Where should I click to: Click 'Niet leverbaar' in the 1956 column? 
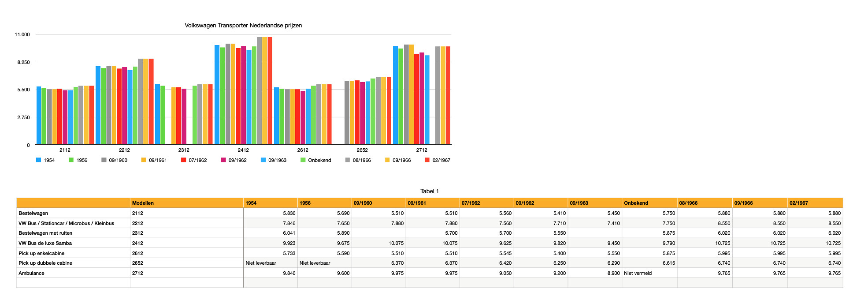[325, 263]
